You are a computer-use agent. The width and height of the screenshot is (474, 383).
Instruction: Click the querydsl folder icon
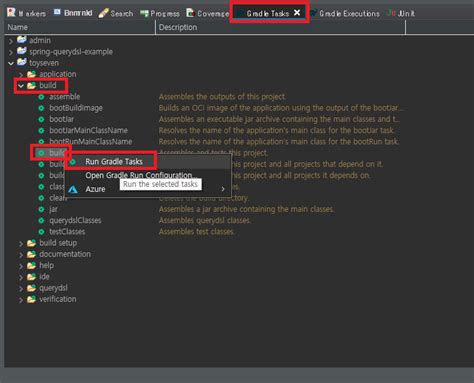pos(32,288)
